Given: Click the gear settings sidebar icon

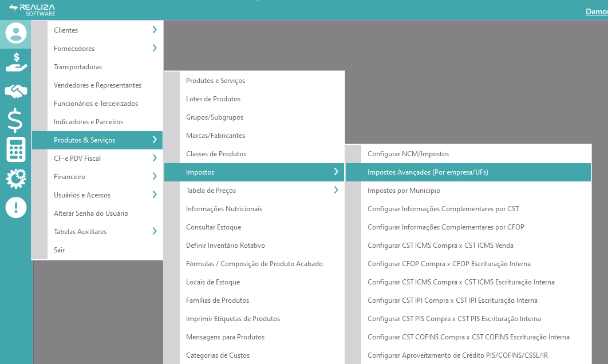Looking at the screenshot, I should click(16, 179).
